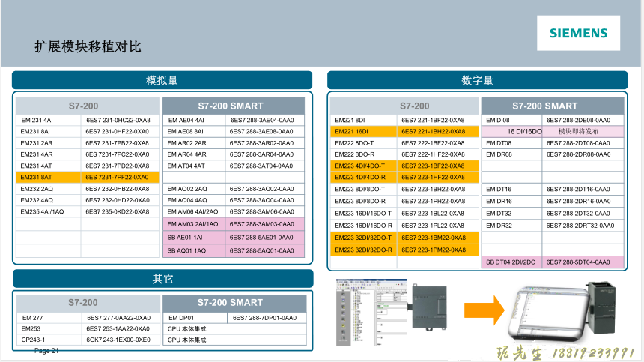The image size is (644, 362).
Task: Select cell EM231 4AR
Action: point(48,154)
